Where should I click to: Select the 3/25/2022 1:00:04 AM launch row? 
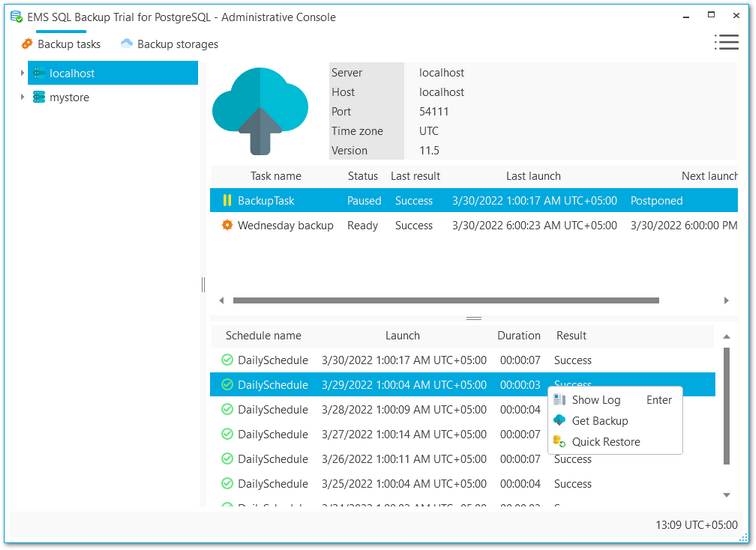point(462,483)
